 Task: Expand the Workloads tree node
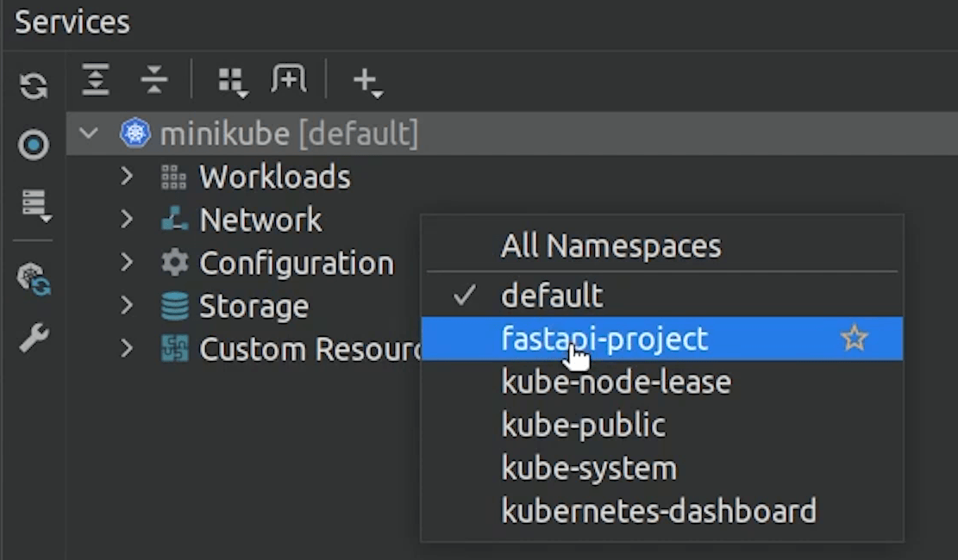point(127,177)
